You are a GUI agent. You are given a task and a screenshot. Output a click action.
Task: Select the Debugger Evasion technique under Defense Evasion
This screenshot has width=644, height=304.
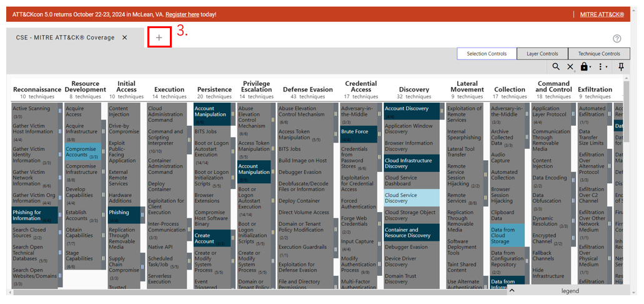[305, 172]
